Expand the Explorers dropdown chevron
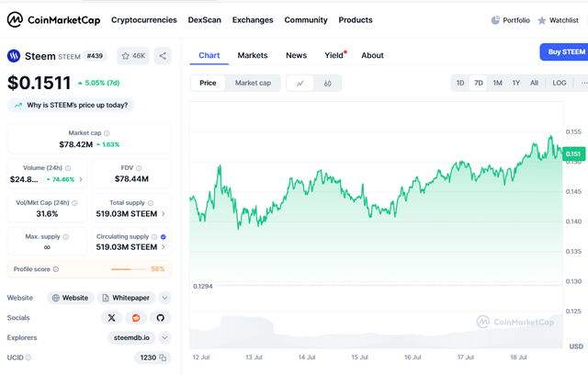 pos(164,338)
